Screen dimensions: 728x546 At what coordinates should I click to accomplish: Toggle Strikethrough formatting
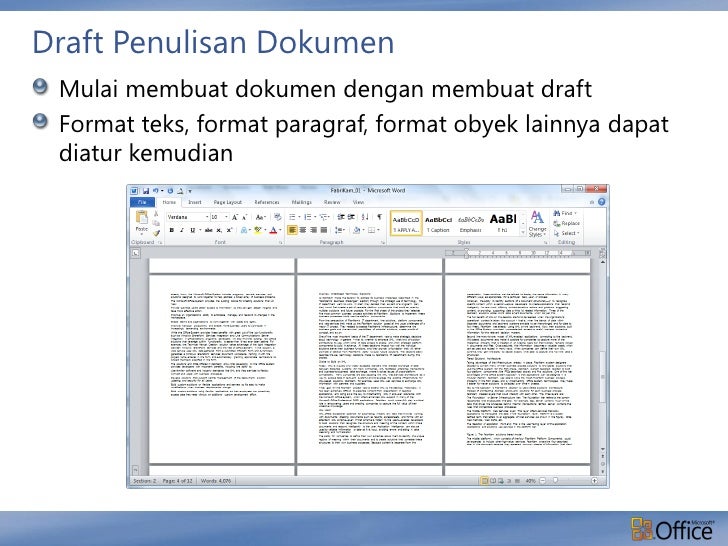click(208, 230)
